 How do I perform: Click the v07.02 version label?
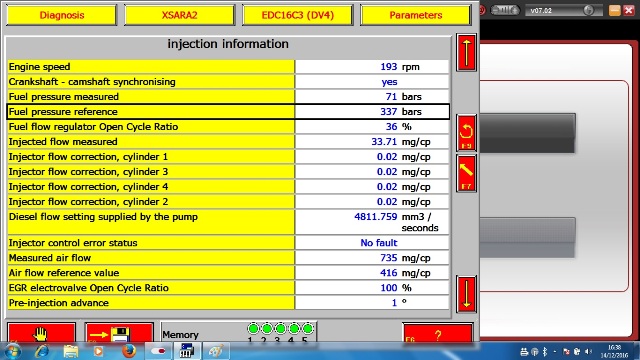coord(541,11)
